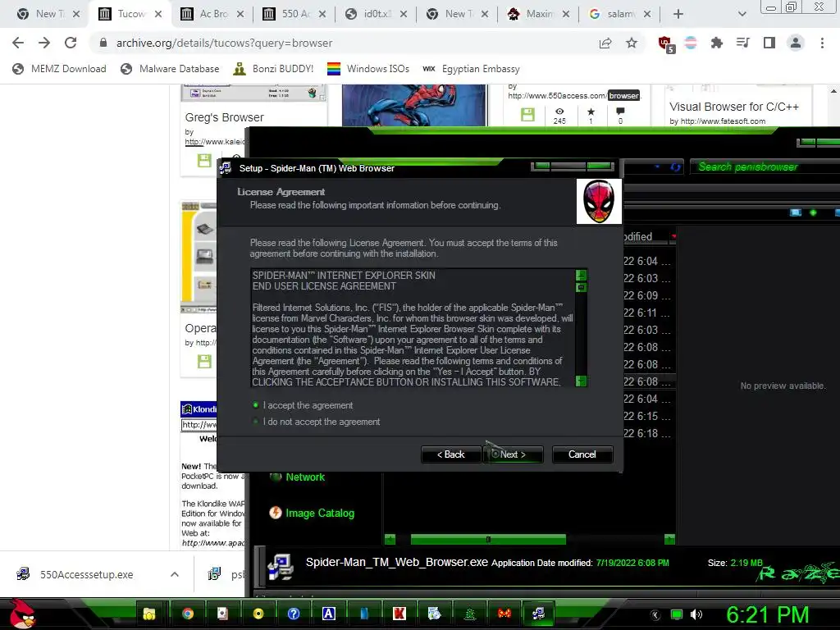This screenshot has width=840, height=630.
Task: Go back in Chrome
Action: [18, 43]
